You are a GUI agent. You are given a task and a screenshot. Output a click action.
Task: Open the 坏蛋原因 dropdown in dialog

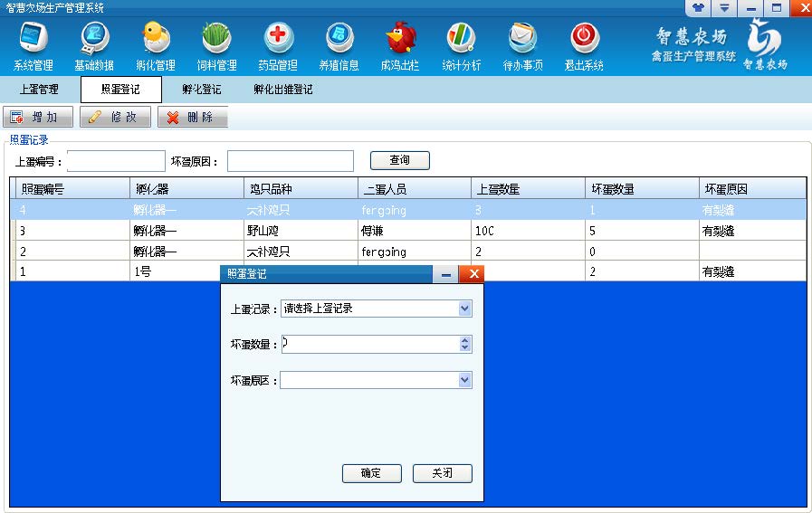click(x=464, y=381)
